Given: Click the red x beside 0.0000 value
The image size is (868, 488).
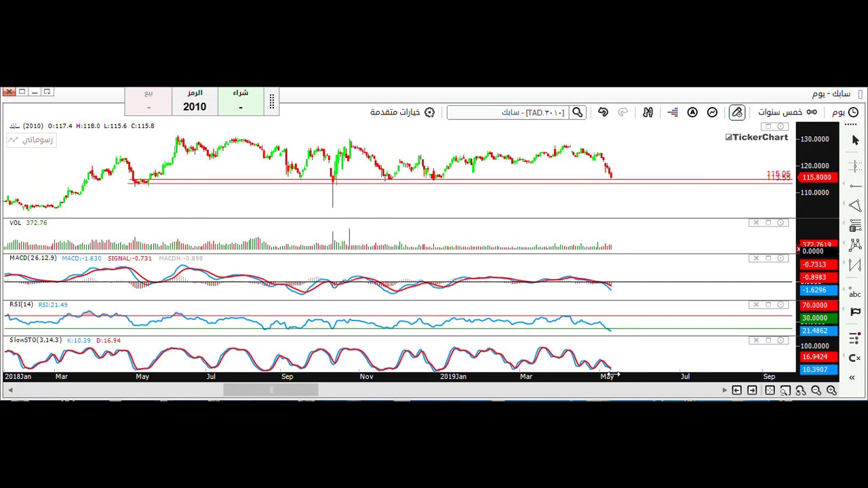Looking at the screenshot, I should pyautogui.click(x=798, y=251).
